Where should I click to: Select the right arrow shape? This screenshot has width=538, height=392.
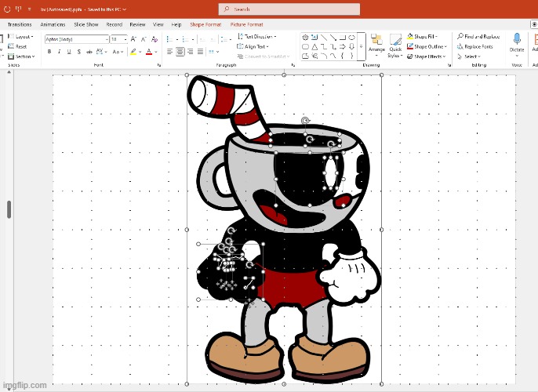point(342,46)
